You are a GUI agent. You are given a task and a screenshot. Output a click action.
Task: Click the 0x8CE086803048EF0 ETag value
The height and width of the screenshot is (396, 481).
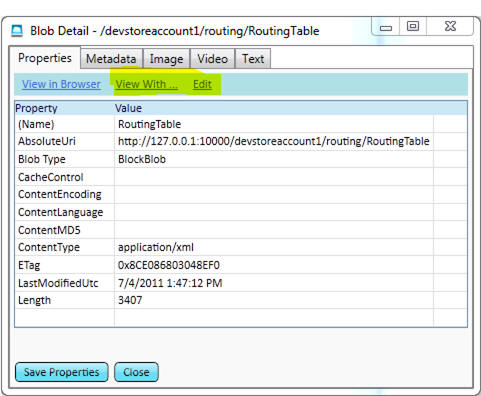point(169,265)
